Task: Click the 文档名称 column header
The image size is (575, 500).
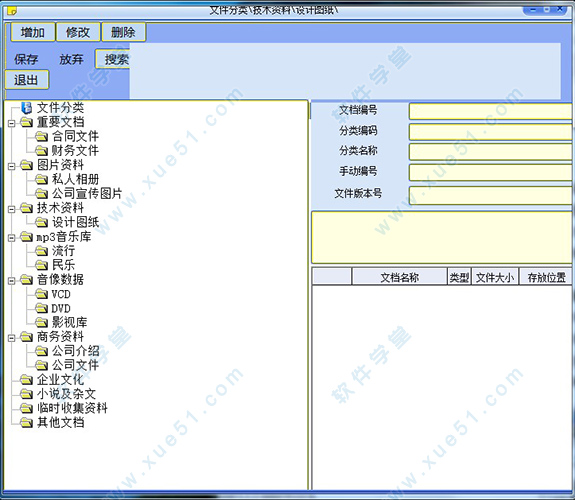Action: coord(399,277)
